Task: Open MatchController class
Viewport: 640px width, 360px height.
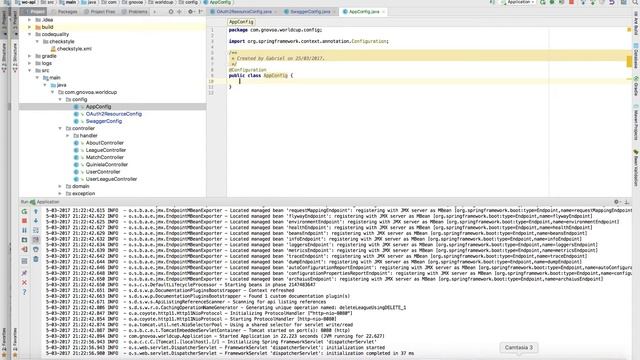Action: tap(104, 157)
